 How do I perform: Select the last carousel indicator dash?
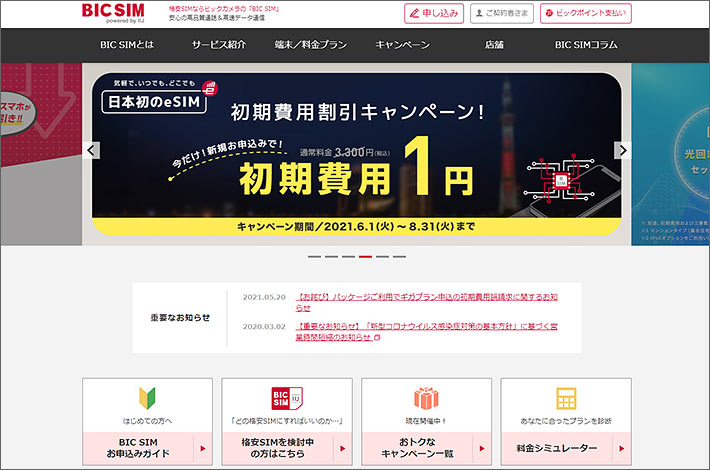[399, 257]
